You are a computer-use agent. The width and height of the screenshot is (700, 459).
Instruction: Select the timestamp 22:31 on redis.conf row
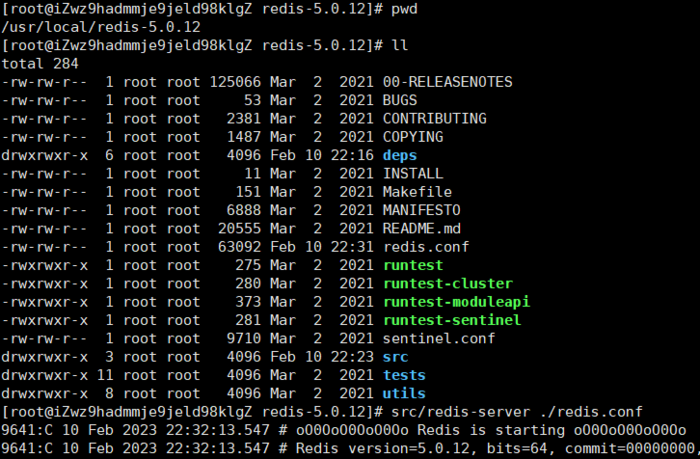coord(352,247)
